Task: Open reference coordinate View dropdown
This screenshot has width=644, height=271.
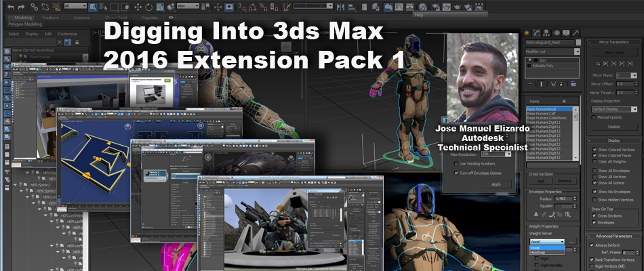Action: (188, 6)
